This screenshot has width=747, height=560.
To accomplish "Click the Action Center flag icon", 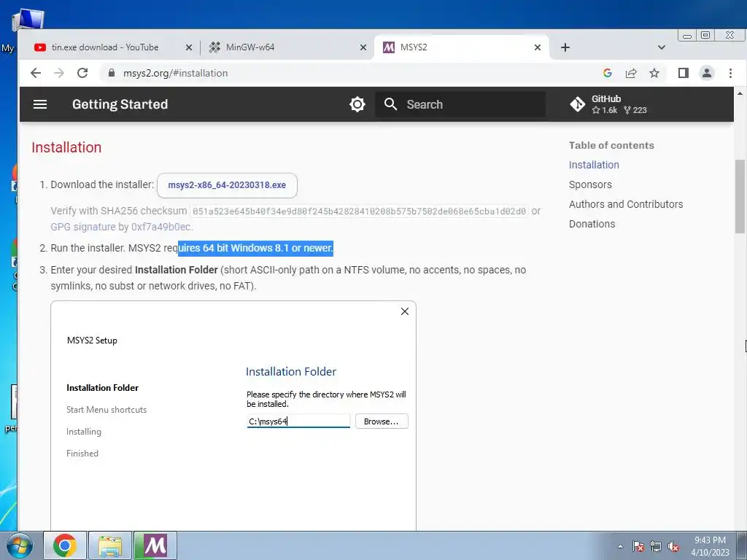I will 638,546.
